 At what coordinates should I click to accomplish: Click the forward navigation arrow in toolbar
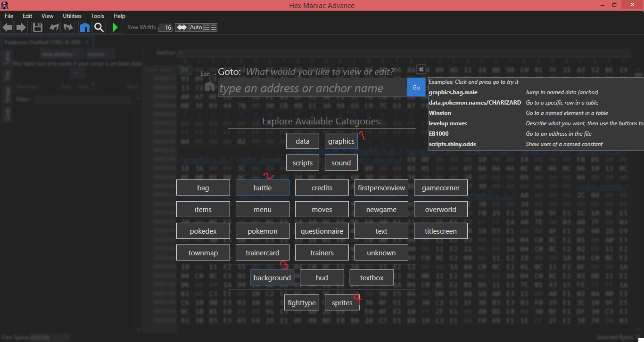tap(21, 27)
